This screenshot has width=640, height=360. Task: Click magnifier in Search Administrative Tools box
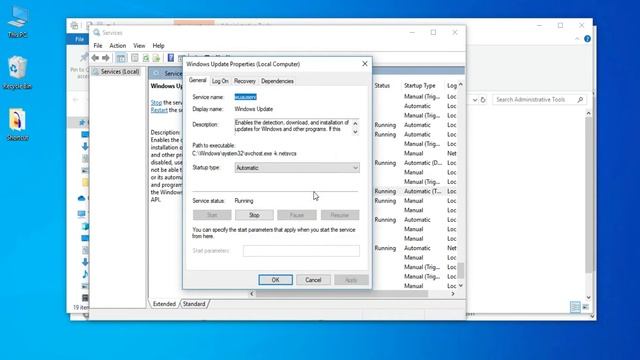click(580, 100)
